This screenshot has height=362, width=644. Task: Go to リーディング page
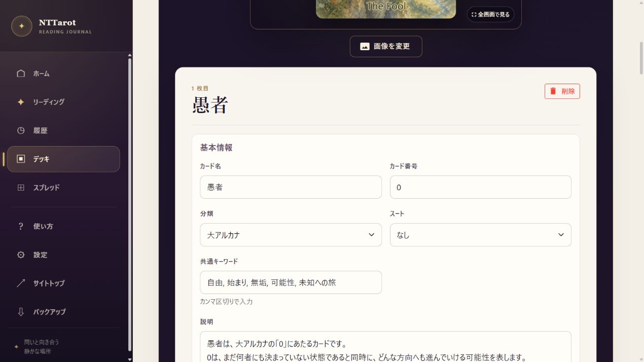(63, 102)
